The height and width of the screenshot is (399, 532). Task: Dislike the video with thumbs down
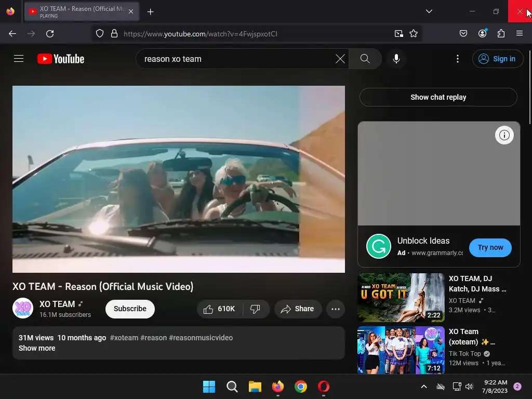click(x=255, y=309)
